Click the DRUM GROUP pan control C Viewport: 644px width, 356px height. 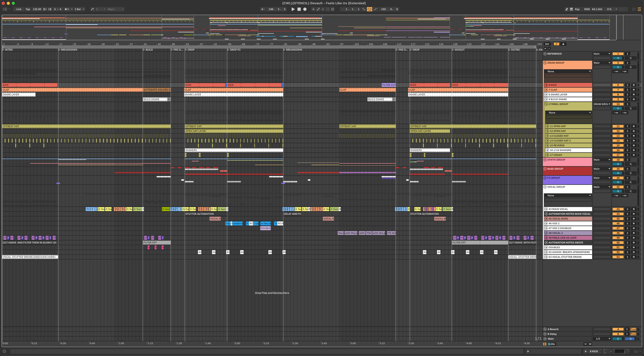[x=630, y=67]
